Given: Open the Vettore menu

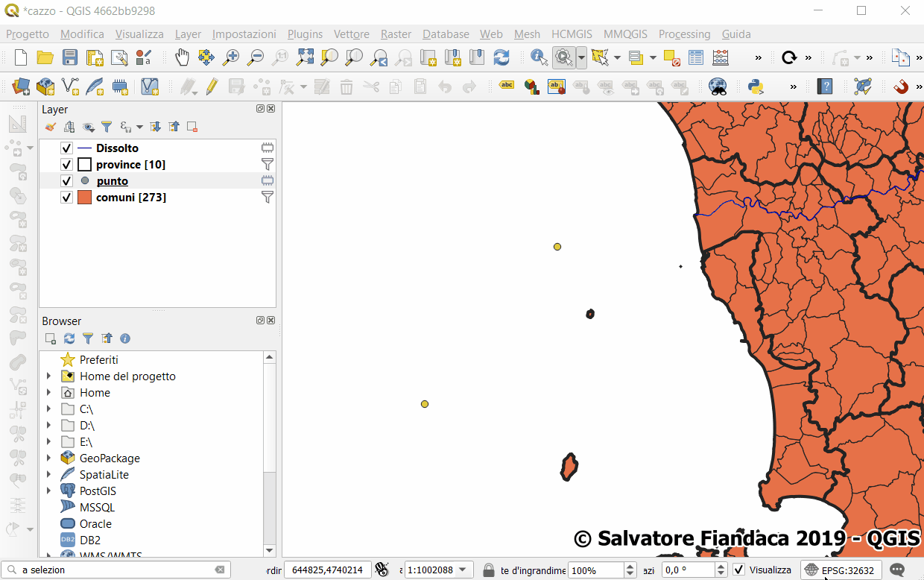Looking at the screenshot, I should pyautogui.click(x=351, y=34).
